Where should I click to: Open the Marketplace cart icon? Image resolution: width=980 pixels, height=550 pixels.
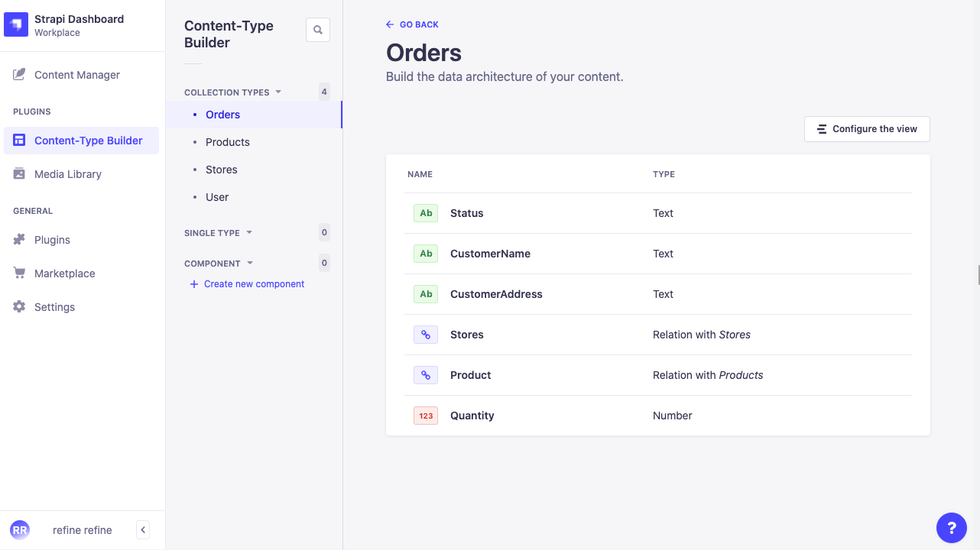[19, 273]
